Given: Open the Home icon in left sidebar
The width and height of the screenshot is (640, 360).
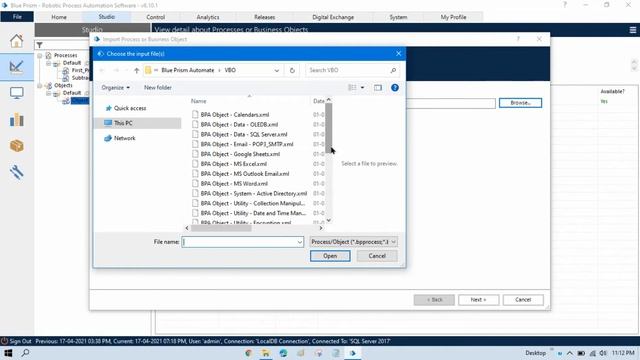Looking at the screenshot, I should pyautogui.click(x=17, y=41).
